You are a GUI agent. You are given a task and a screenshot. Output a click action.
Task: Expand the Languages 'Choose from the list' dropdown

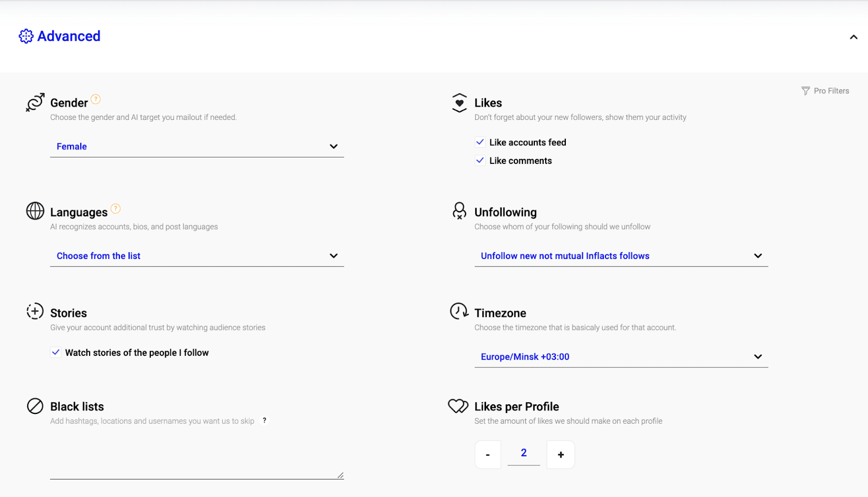(x=197, y=256)
